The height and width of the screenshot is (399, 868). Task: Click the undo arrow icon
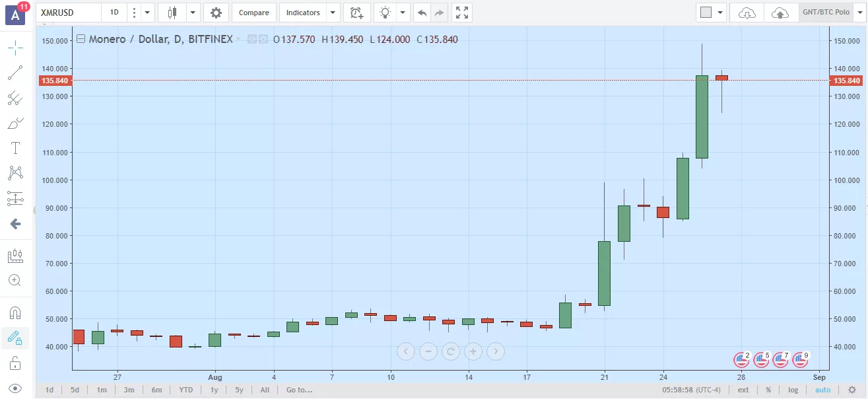click(x=422, y=13)
